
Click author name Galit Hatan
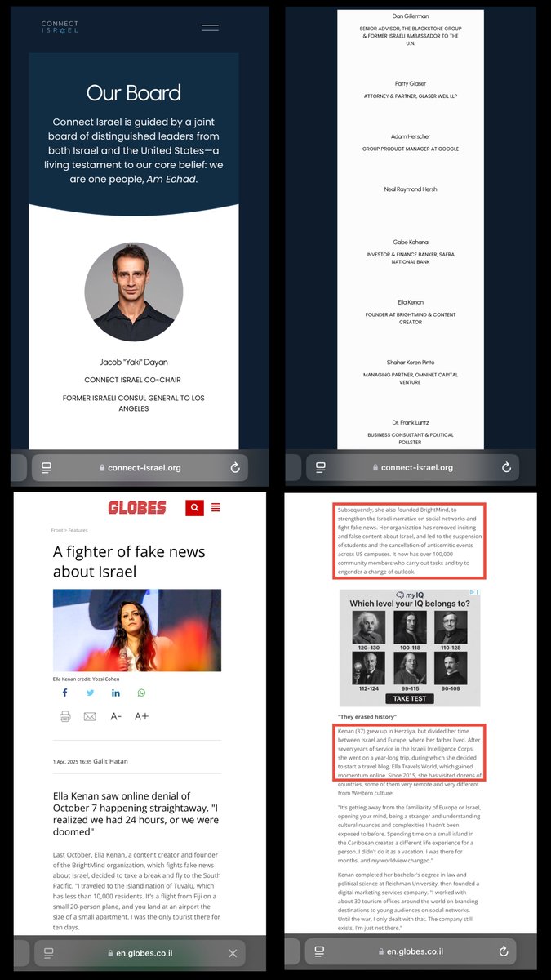109,761
